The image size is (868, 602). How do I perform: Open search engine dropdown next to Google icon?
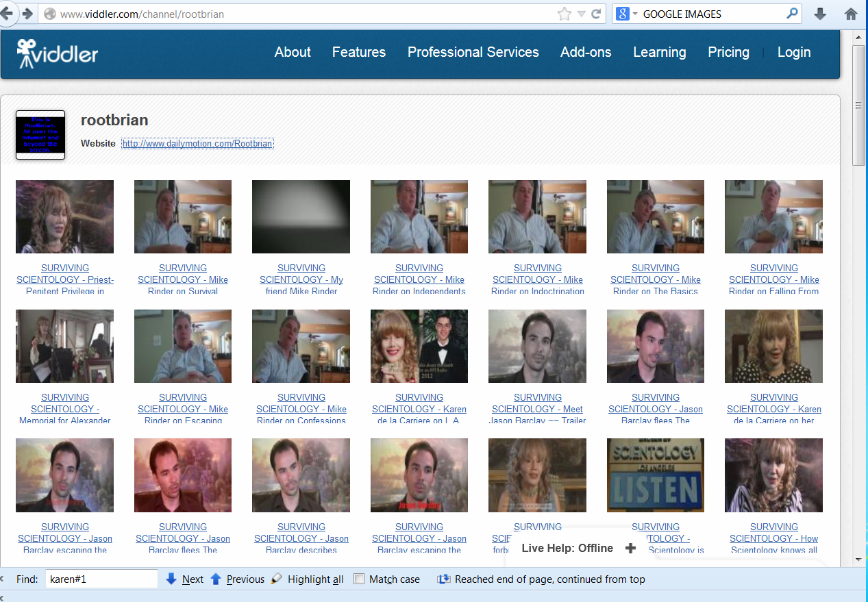click(x=635, y=14)
